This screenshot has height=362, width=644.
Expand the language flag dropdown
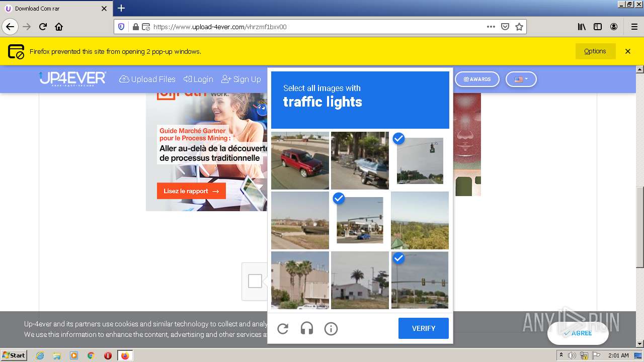(521, 79)
